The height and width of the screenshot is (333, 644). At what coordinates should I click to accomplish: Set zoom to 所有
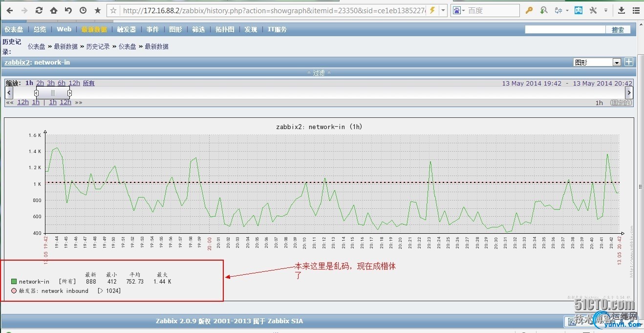[89, 83]
